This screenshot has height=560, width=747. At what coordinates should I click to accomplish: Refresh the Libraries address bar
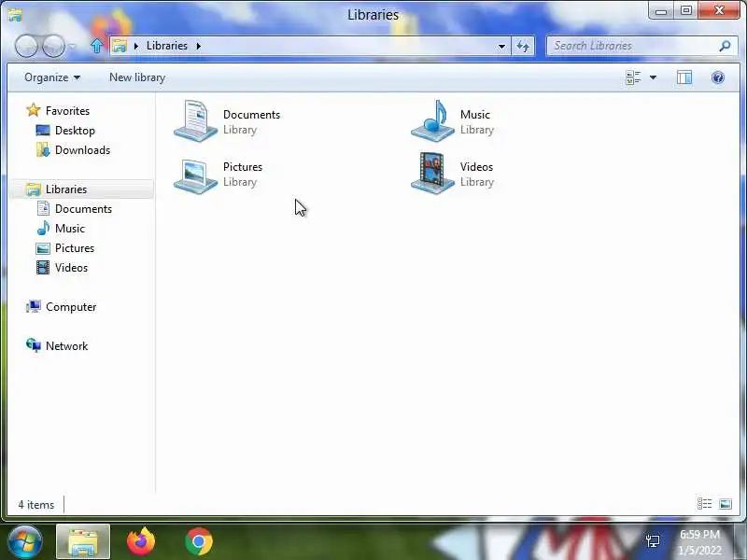click(523, 46)
